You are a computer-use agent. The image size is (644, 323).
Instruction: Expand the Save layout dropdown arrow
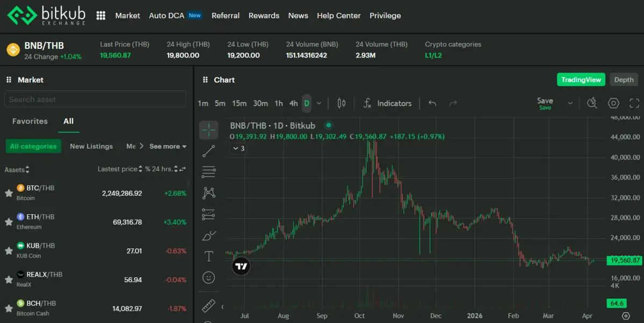570,103
